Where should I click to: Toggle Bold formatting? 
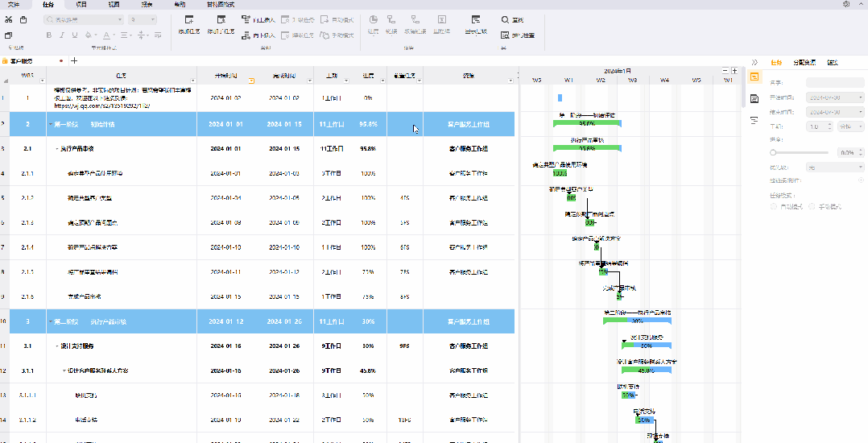48,35
